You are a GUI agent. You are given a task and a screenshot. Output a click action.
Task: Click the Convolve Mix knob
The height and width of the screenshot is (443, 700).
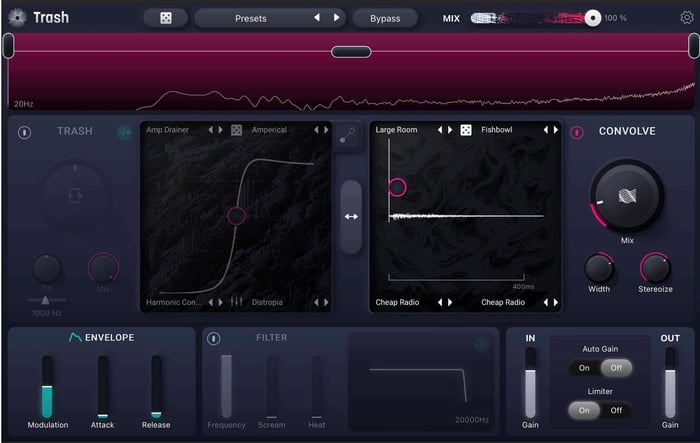pos(627,196)
